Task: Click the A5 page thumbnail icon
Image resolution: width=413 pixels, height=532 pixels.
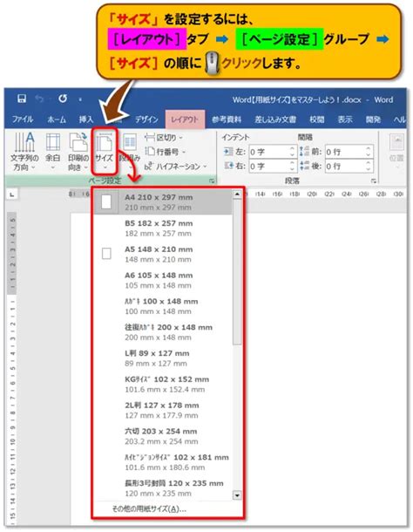Action: pos(106,254)
